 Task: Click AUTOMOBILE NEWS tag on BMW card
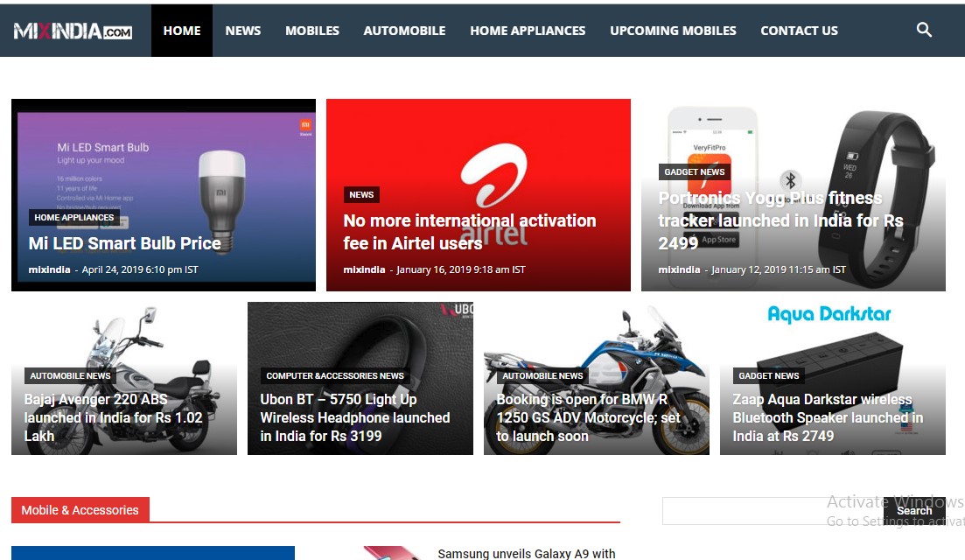point(542,375)
